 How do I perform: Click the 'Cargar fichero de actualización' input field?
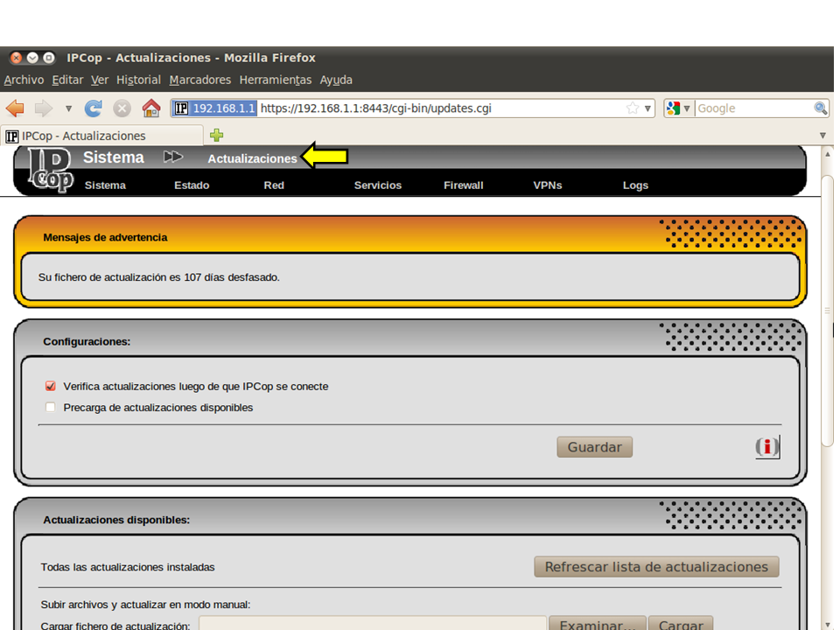(373, 625)
